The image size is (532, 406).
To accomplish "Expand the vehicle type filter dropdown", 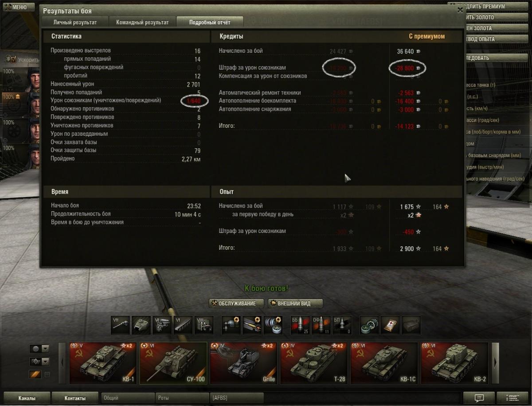I will [39, 362].
